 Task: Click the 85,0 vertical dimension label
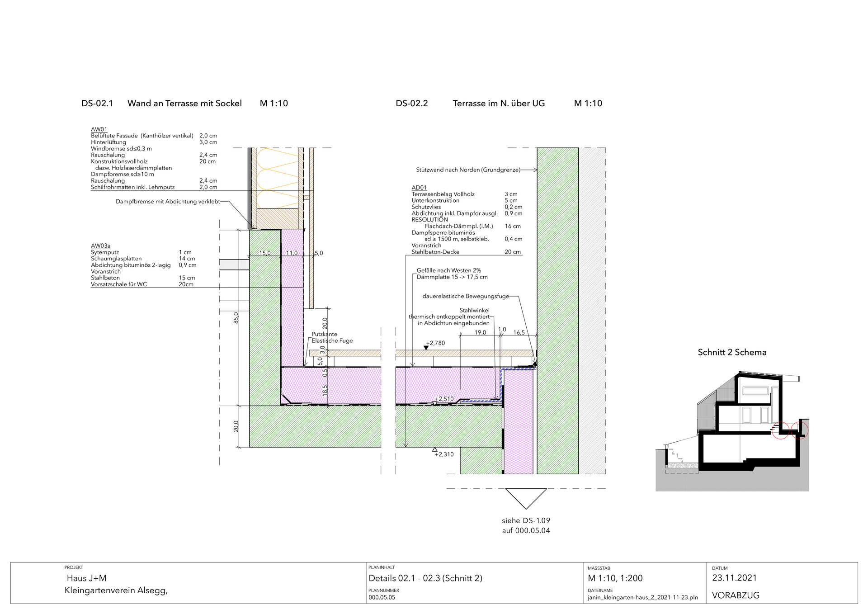pyautogui.click(x=236, y=317)
